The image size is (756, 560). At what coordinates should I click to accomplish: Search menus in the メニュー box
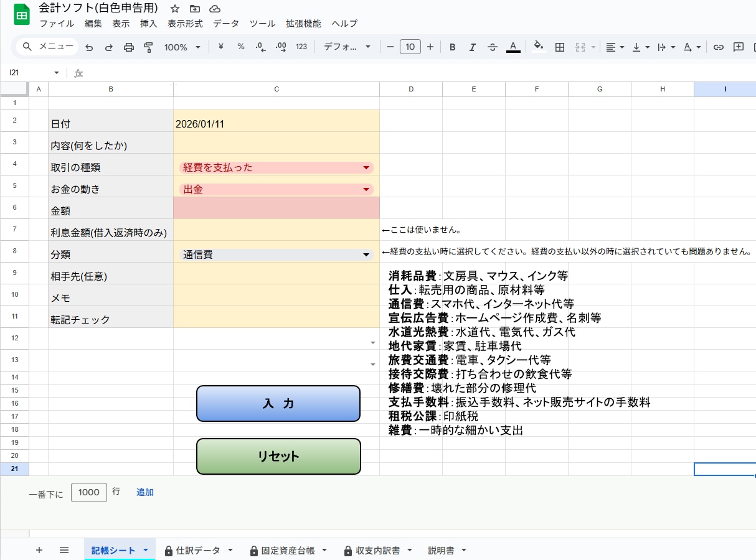47,47
